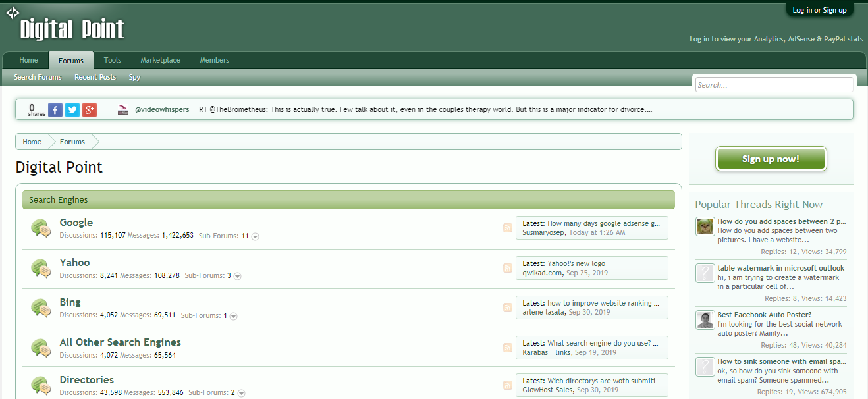Open Best Facebook Auto Poster? thread
Image resolution: width=868 pixels, height=399 pixels.
[x=765, y=315]
